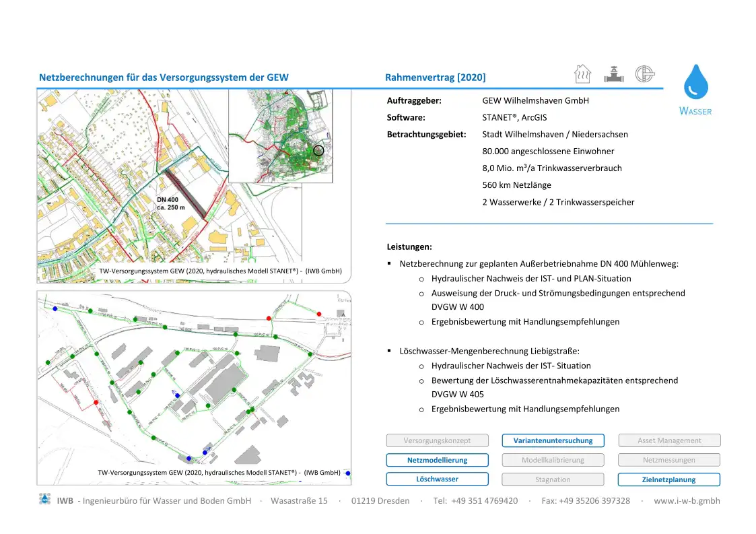
Task: Click the Modellkalibrierung button
Action: (x=553, y=460)
